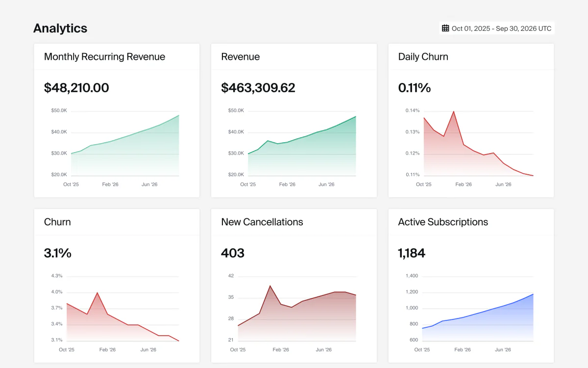Open the Revenue card title
Image resolution: width=588 pixels, height=368 pixels.
[241, 56]
